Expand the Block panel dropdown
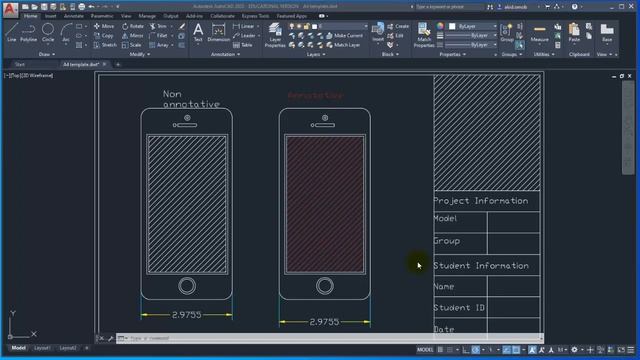This screenshot has height=360, width=640. pyautogui.click(x=390, y=54)
